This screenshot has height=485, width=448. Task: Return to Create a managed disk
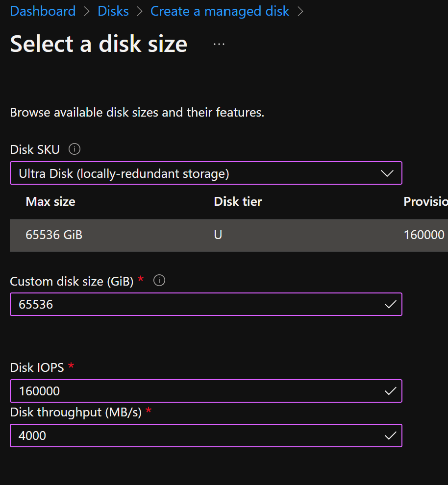pos(220,11)
